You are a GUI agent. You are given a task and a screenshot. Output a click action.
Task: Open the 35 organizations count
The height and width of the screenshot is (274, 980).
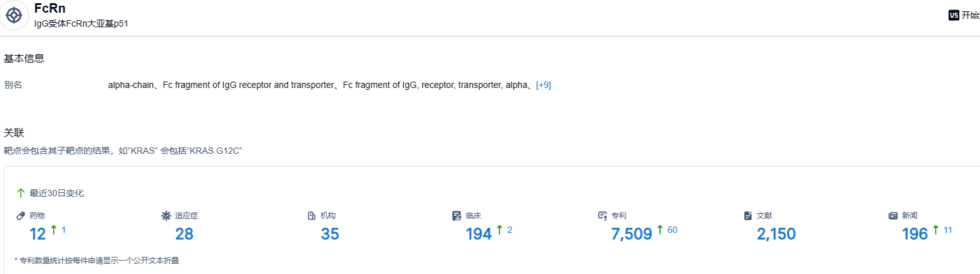(x=330, y=234)
